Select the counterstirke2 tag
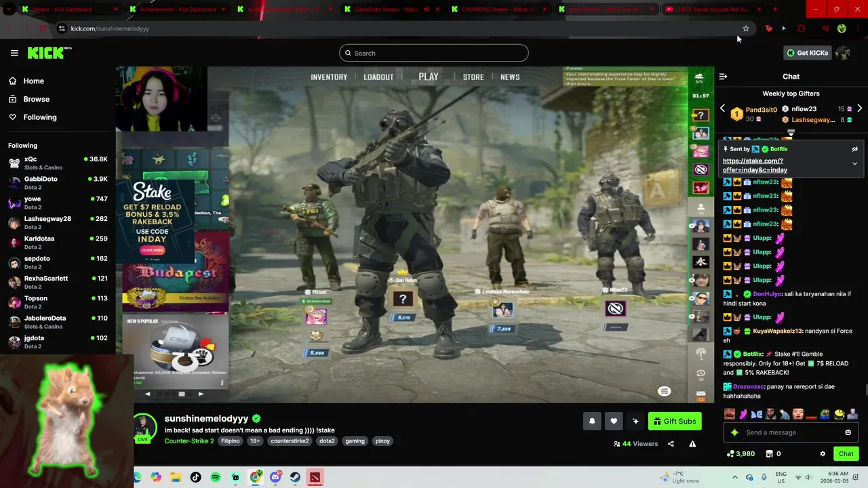This screenshot has width=868, height=488. [x=290, y=441]
